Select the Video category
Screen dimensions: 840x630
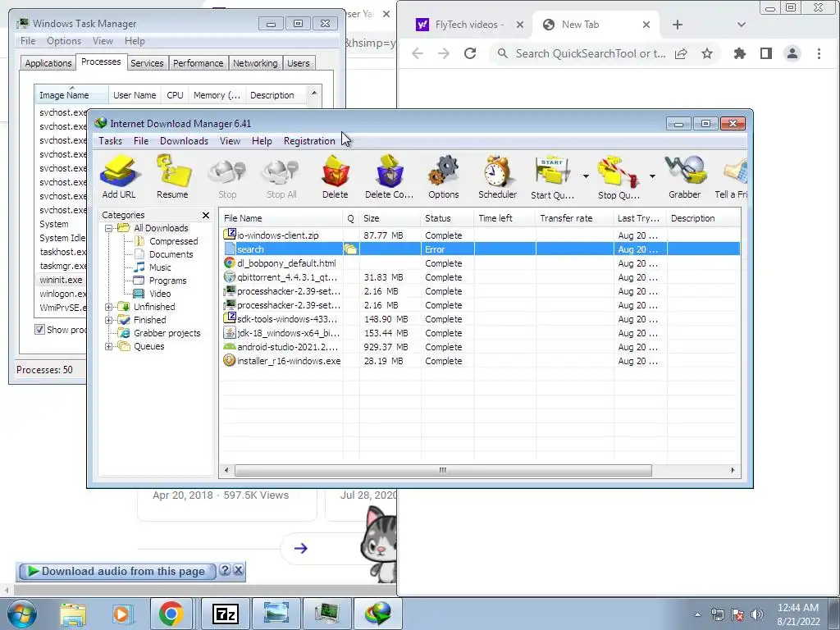[160, 294]
